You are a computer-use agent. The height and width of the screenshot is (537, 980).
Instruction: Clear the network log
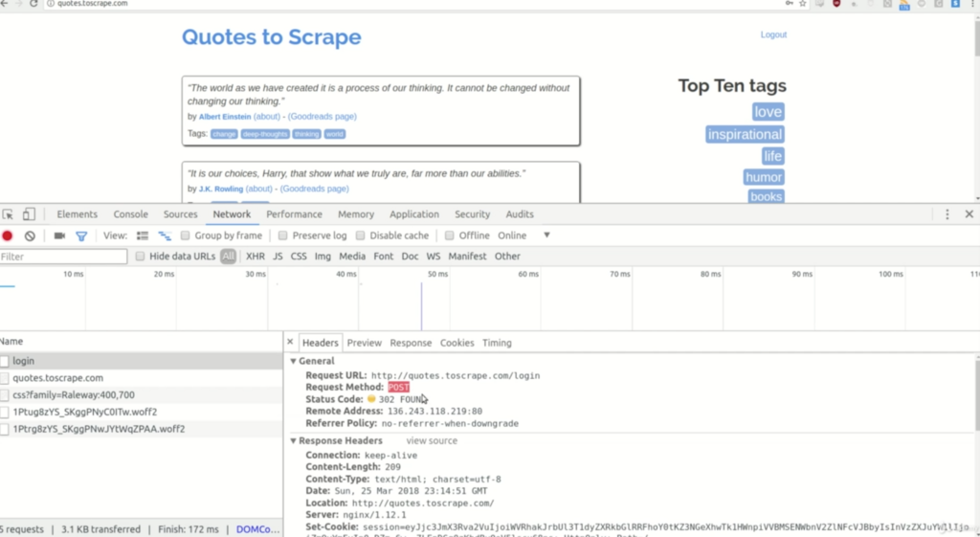pos(30,235)
